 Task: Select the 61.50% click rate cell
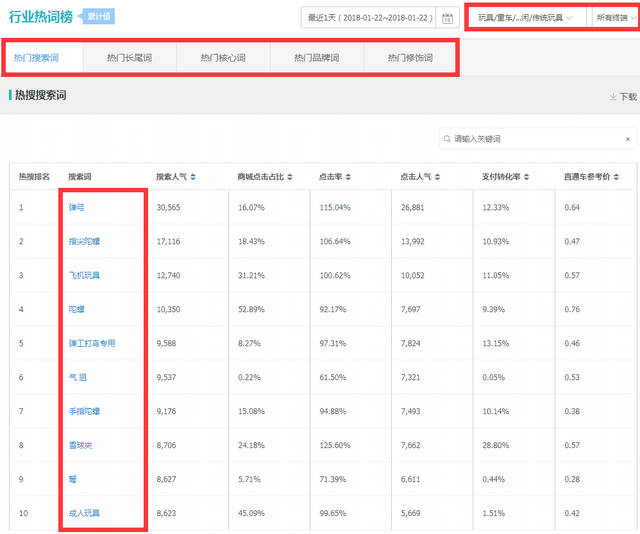[x=333, y=377]
